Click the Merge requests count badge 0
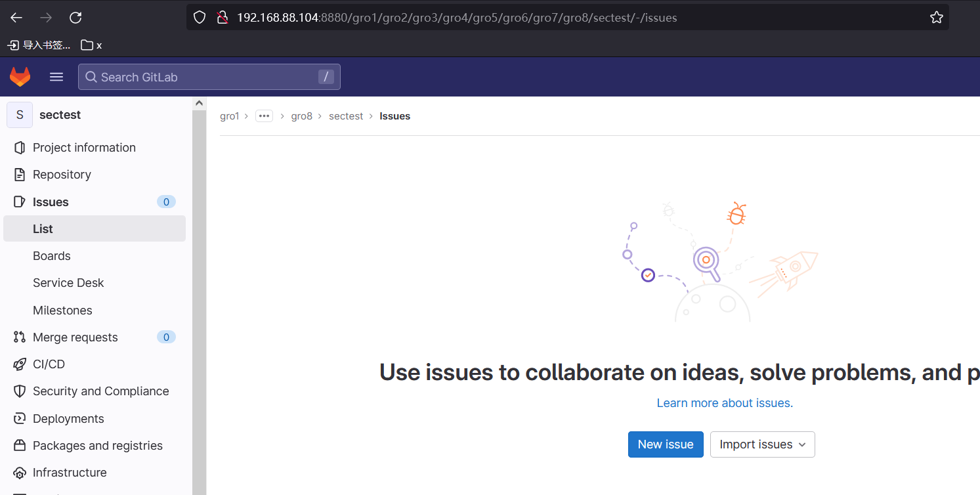Image resolution: width=980 pixels, height=495 pixels. point(166,337)
